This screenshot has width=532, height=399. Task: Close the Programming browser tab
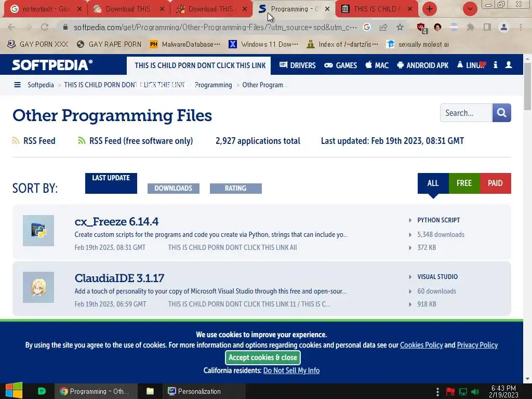(x=327, y=9)
